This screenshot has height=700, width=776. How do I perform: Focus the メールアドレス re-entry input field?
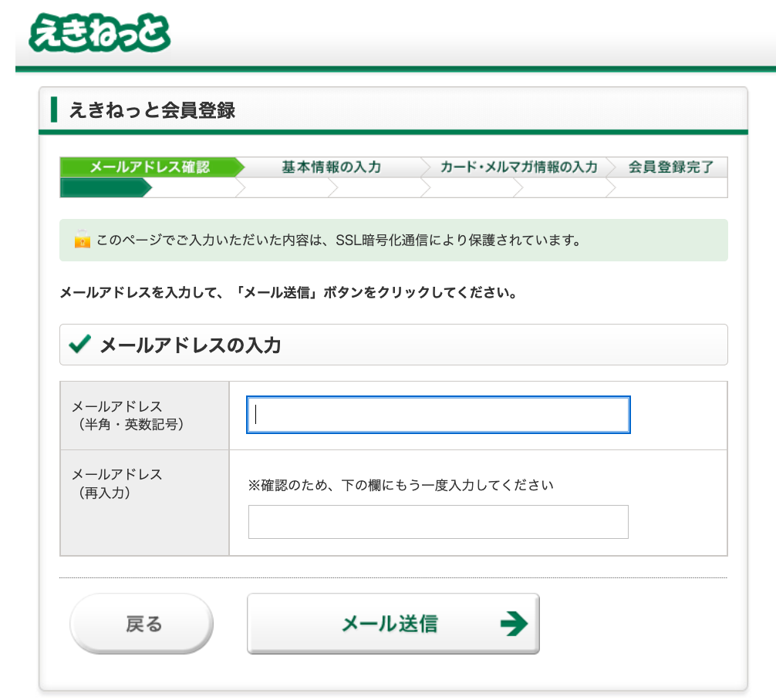(x=438, y=522)
